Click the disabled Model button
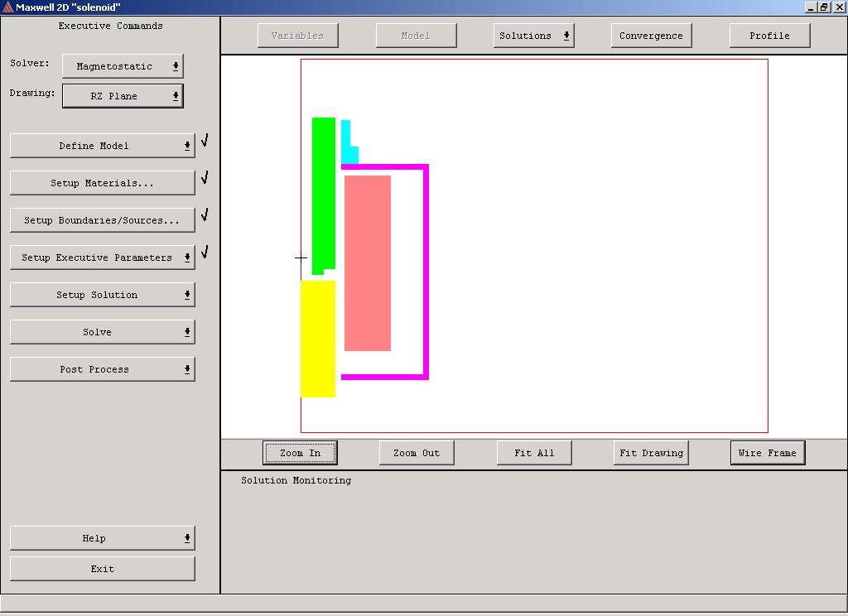The width and height of the screenshot is (848, 616). (416, 36)
